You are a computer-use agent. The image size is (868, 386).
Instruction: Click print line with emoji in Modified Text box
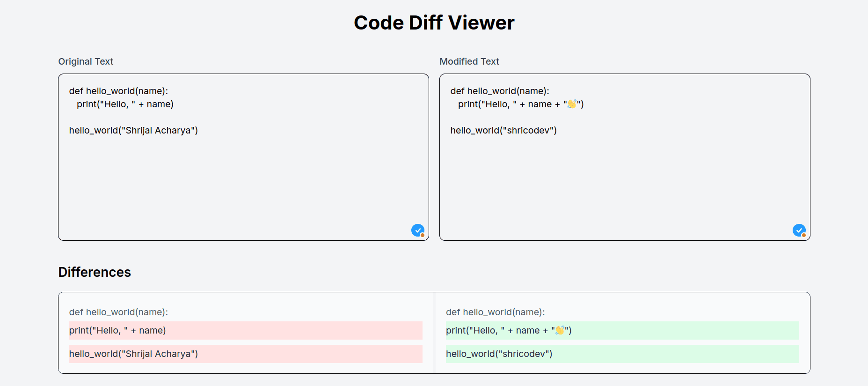coord(521,104)
